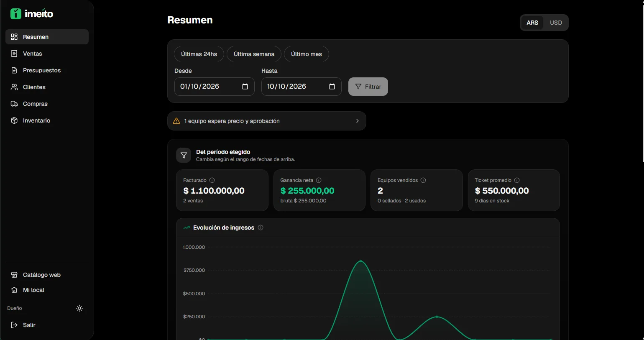Select the Último mes range chip
The image size is (644, 340).
point(307,54)
